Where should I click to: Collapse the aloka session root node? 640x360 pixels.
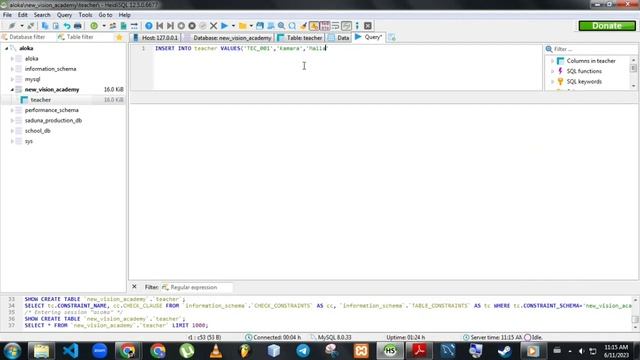pyautogui.click(x=6, y=48)
